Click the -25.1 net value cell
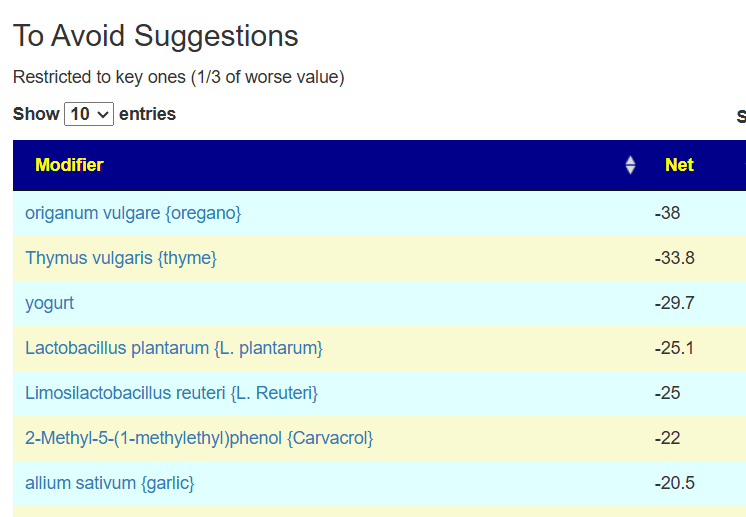 point(675,348)
